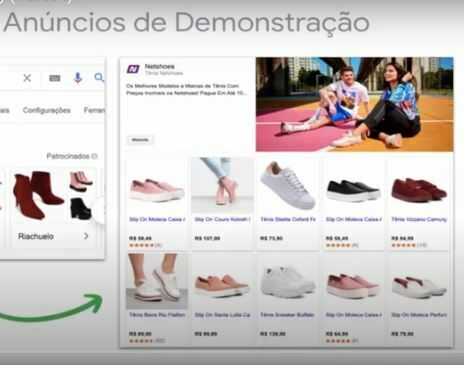Click the price under Slip On Moleca Perfuro
Image resolution: width=464 pixels, height=365 pixels.
click(402, 334)
